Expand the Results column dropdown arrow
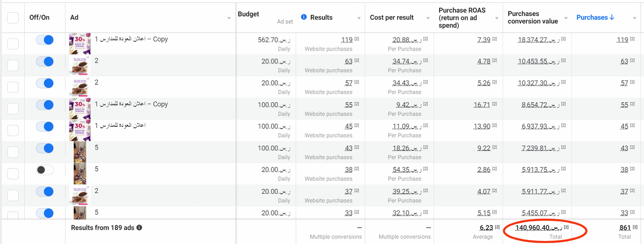This screenshot has height=244, width=644. click(359, 18)
